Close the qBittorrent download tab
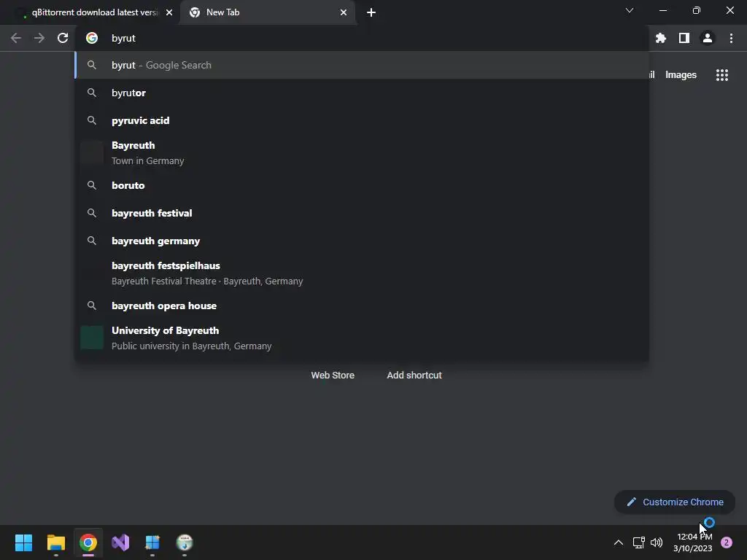This screenshot has height=560, width=747. pos(169,12)
